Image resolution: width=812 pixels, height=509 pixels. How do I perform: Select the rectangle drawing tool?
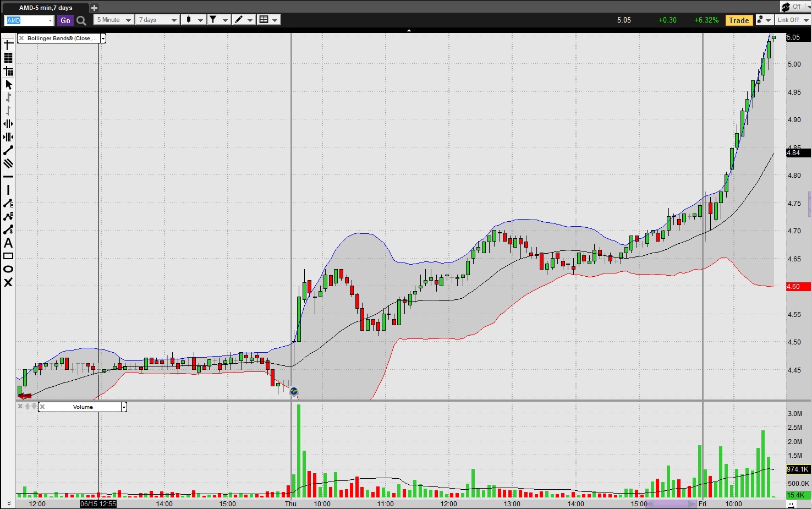click(8, 256)
